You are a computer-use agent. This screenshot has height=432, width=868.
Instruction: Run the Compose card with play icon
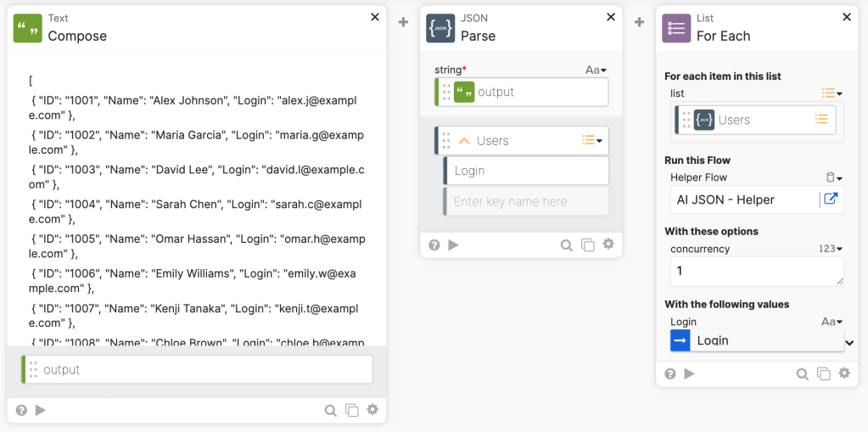coord(41,411)
